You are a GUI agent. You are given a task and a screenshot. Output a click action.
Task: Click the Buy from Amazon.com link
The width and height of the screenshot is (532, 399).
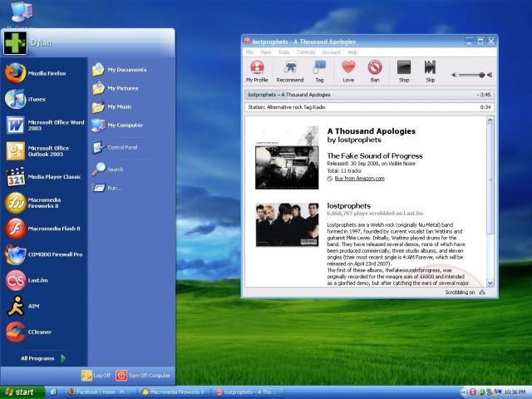(360, 179)
